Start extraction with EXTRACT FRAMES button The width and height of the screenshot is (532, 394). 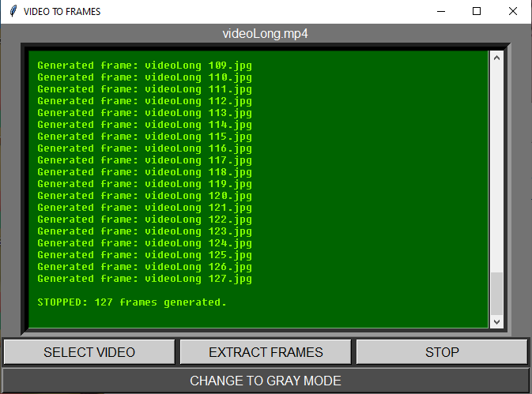[x=266, y=352]
